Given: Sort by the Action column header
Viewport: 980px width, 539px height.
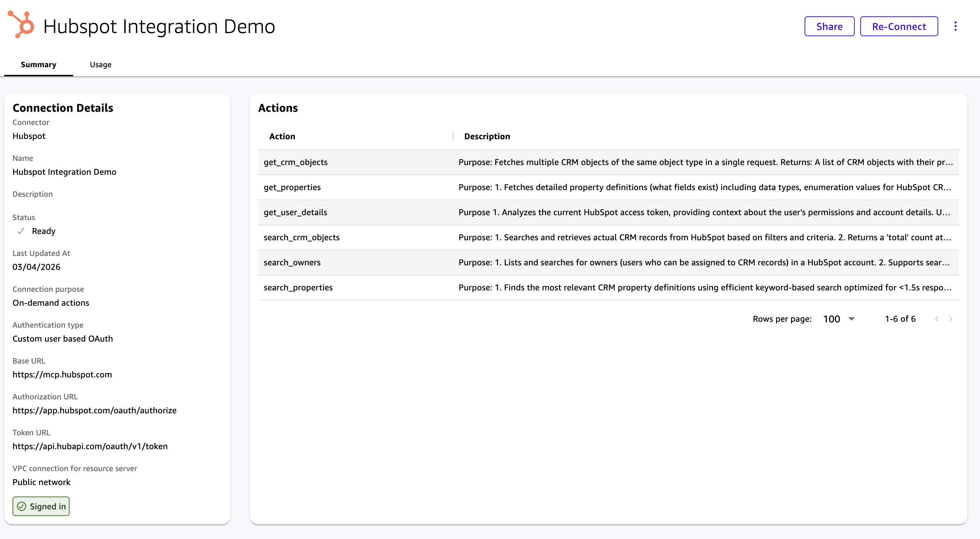Looking at the screenshot, I should tap(282, 136).
